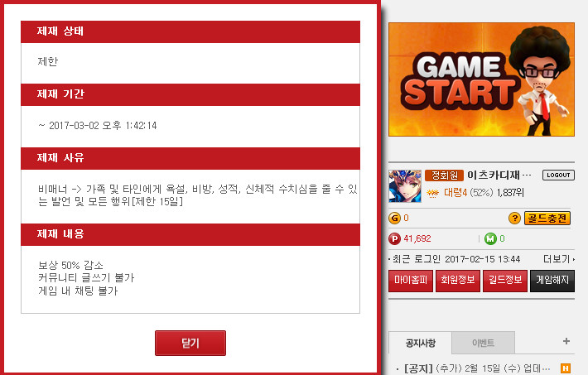Viewport: 588px width, 375px height.
Task: Open 마이홈피 my homepage
Action: [411, 281]
